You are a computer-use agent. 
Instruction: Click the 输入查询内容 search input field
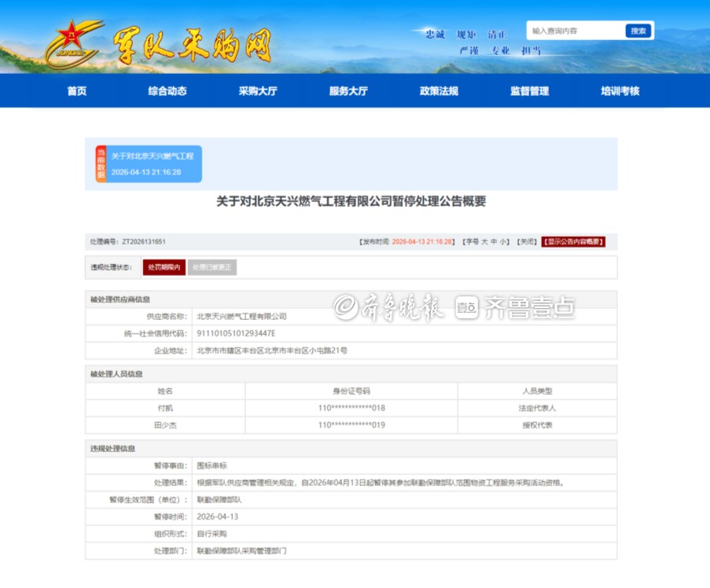pyautogui.click(x=575, y=31)
